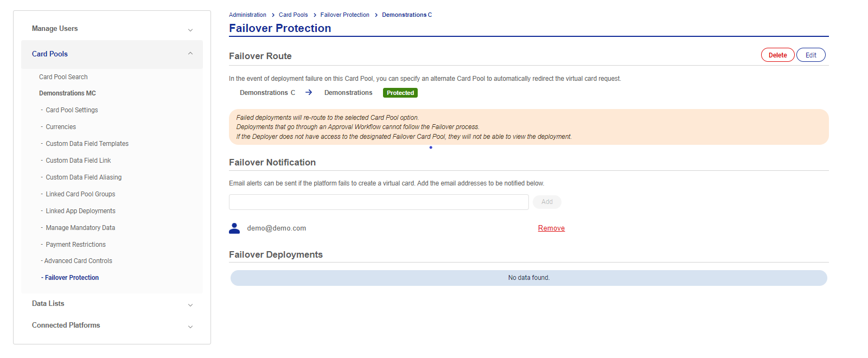Click the 'No data found.' message
Image resolution: width=868 pixels, height=358 pixels.
pyautogui.click(x=529, y=278)
